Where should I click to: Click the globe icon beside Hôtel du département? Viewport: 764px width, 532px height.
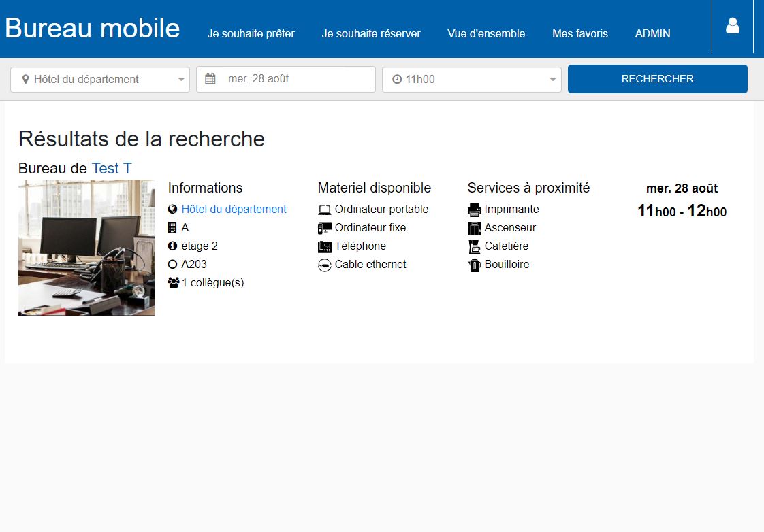(172, 210)
